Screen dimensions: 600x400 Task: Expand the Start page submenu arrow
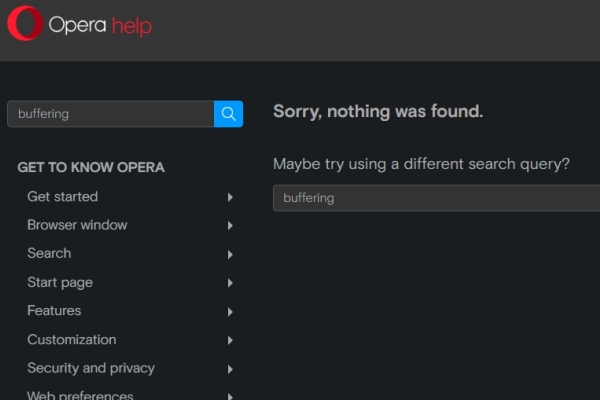coord(230,283)
